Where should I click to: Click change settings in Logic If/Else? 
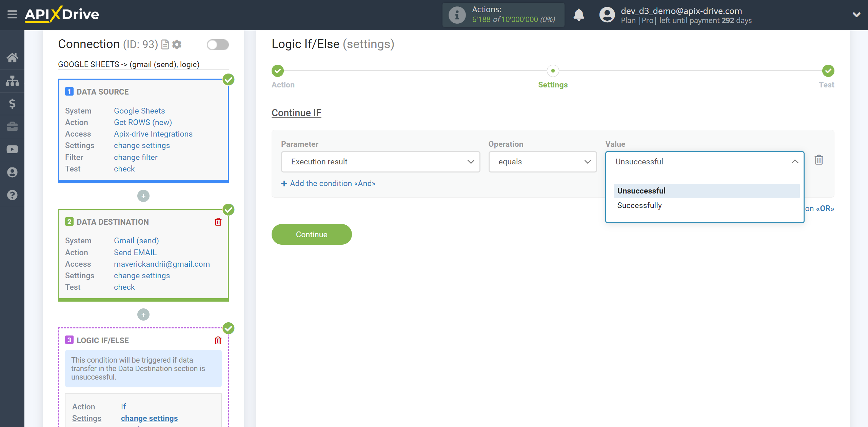[149, 418]
